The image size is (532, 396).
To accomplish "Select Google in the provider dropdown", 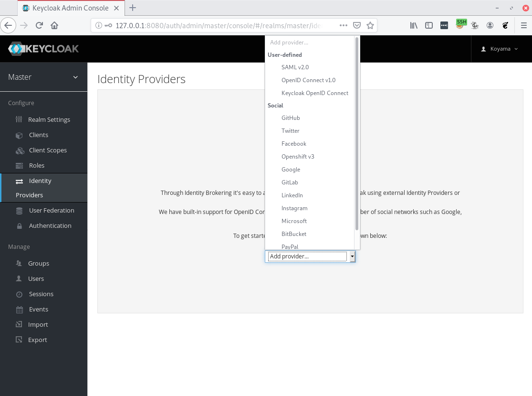I will point(291,170).
